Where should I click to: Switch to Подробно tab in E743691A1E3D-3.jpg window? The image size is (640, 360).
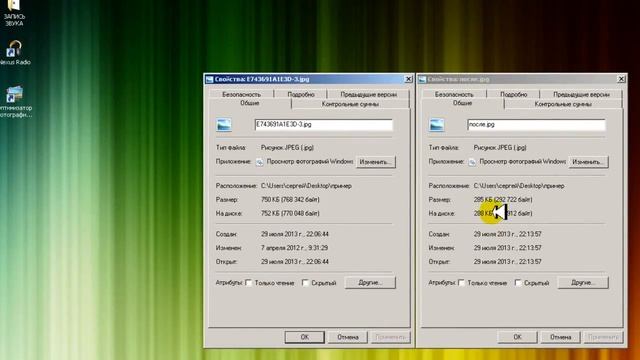tap(301, 94)
